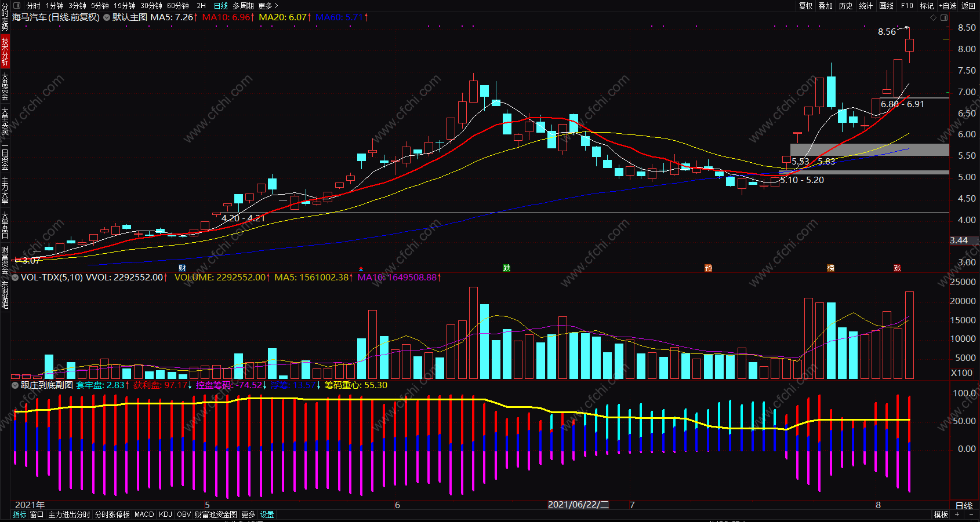This screenshot has height=522, width=980.
Task: Toggle the right sidebar panel icon
Action: 944,17
